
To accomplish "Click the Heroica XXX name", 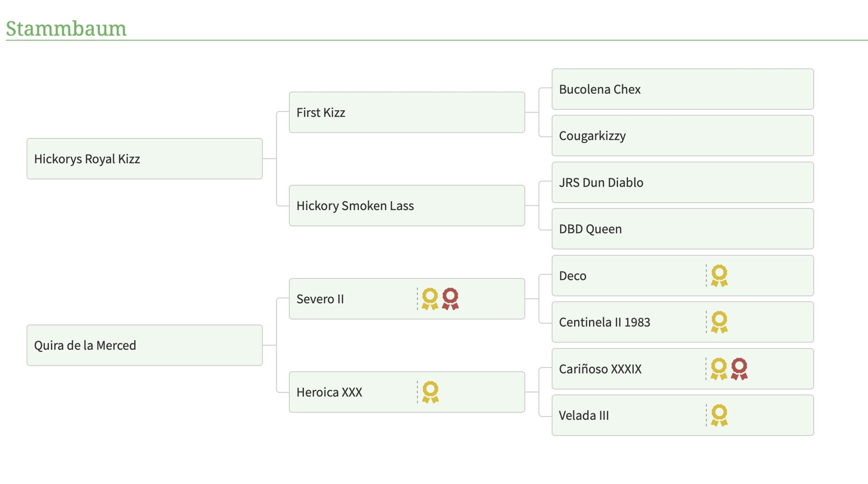I will coord(329,392).
